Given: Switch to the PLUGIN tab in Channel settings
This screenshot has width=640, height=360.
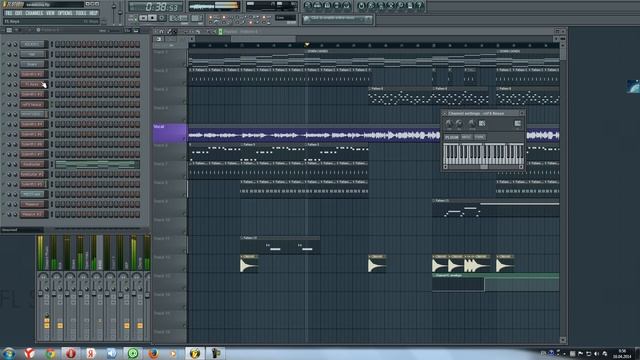Looking at the screenshot, I should (451, 137).
